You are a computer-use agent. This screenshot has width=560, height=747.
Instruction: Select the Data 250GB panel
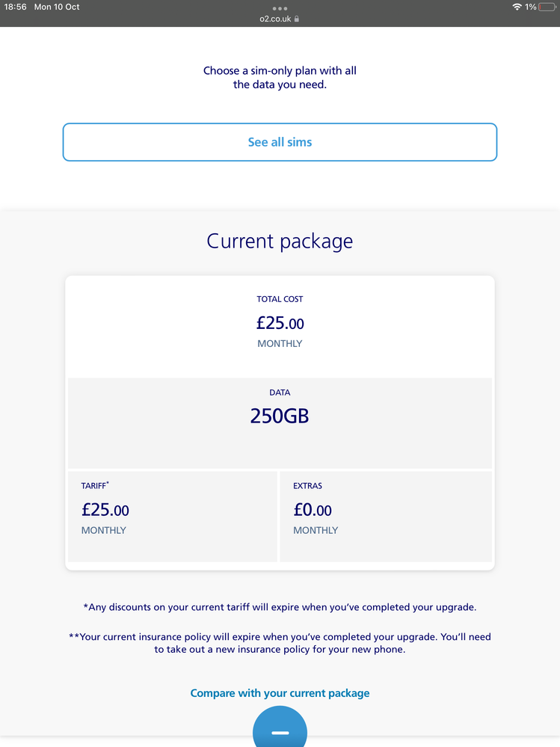[x=280, y=423]
